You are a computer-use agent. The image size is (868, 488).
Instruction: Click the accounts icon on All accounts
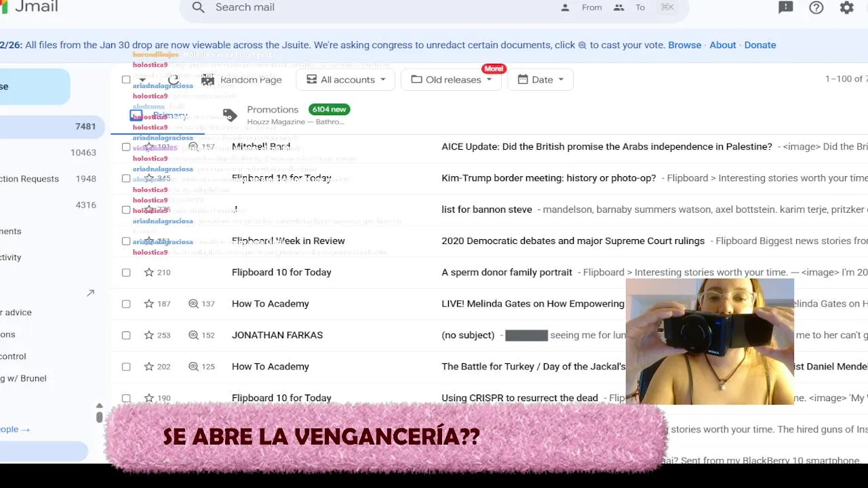[x=312, y=79]
